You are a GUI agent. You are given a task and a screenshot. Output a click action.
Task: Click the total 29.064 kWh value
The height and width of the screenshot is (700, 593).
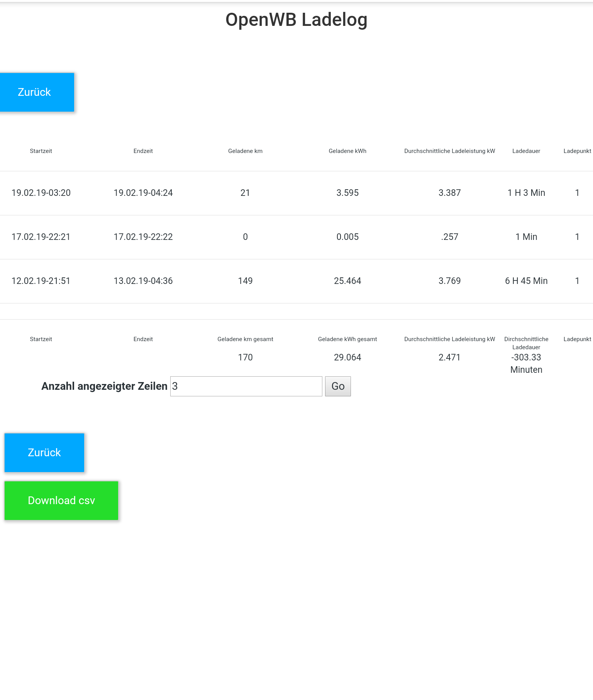pos(347,357)
